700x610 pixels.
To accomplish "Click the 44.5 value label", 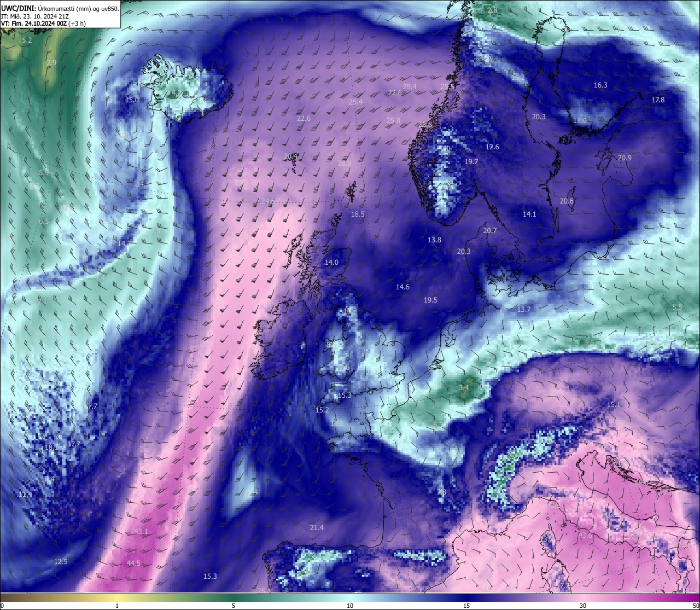I will pyautogui.click(x=133, y=563).
